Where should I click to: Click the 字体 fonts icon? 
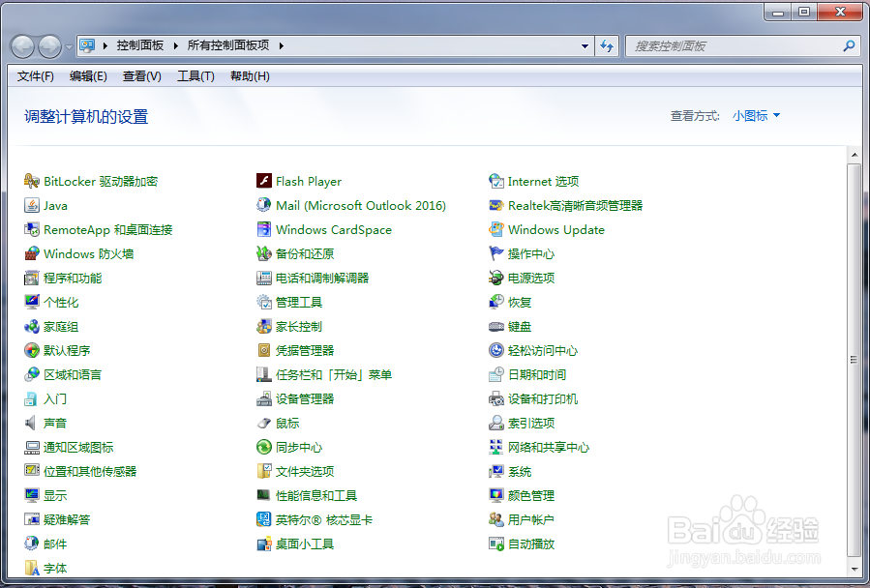32,568
